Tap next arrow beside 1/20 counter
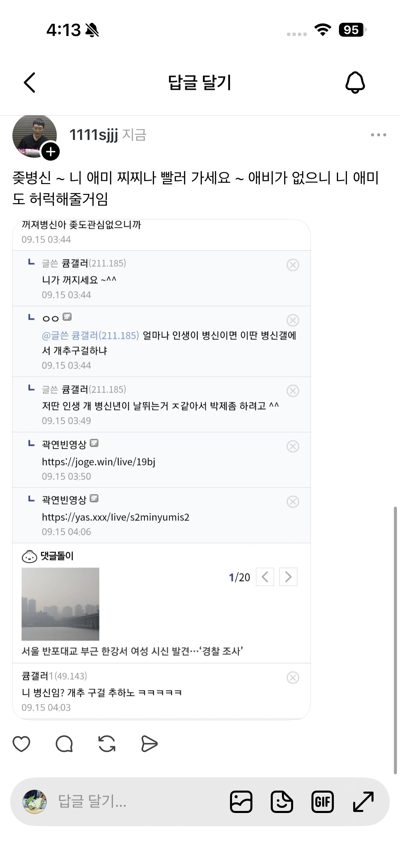 pos(288,577)
